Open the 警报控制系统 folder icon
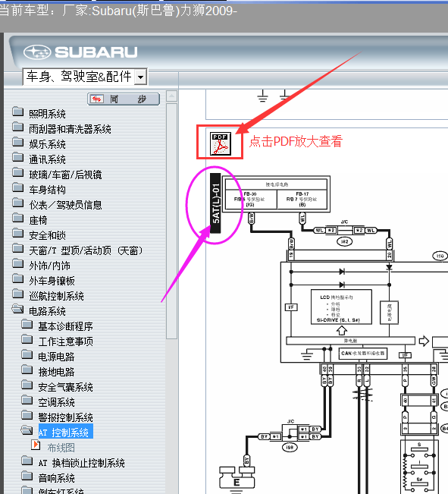448x494 pixels. [x=27, y=416]
